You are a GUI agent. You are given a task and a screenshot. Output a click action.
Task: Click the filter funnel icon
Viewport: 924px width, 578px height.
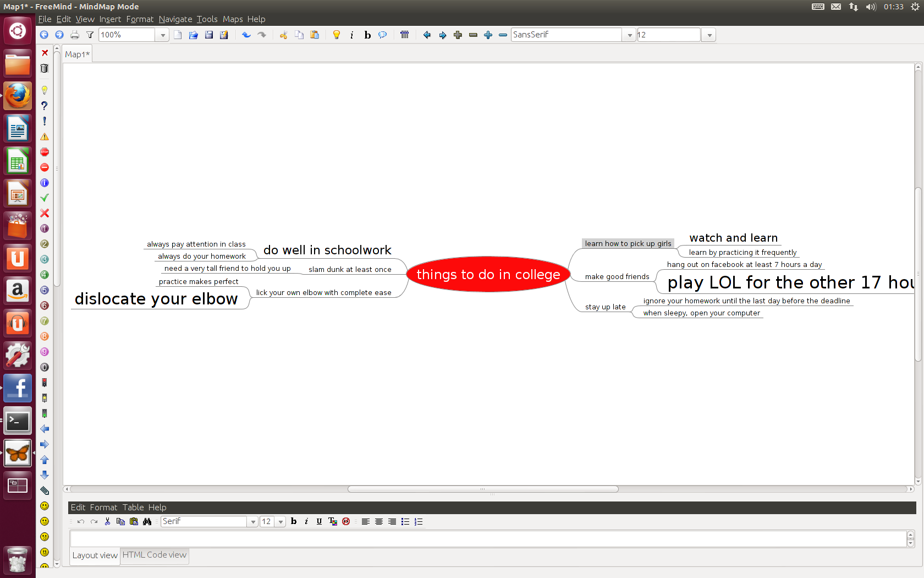click(90, 35)
